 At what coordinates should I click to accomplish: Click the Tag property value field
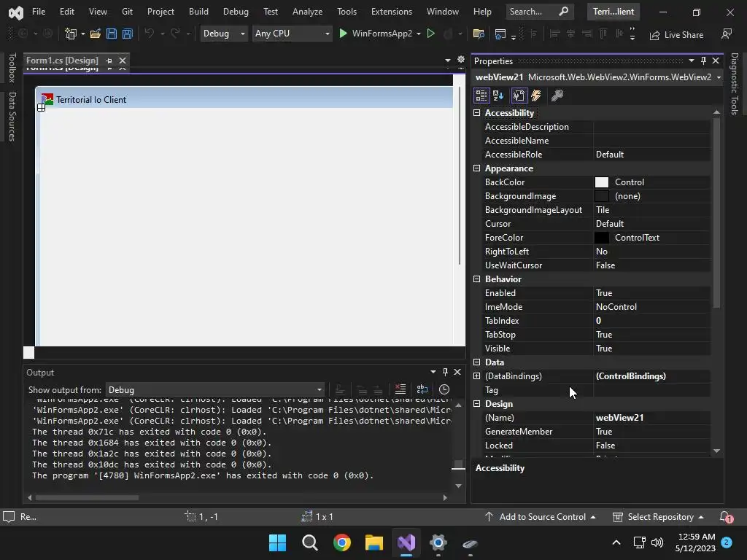651,390
